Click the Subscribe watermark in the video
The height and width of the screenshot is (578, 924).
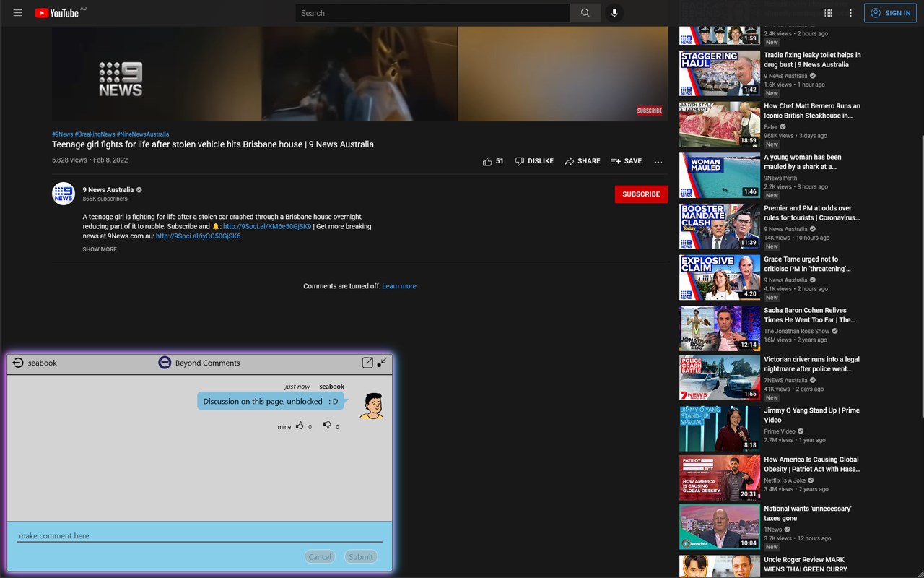650,111
